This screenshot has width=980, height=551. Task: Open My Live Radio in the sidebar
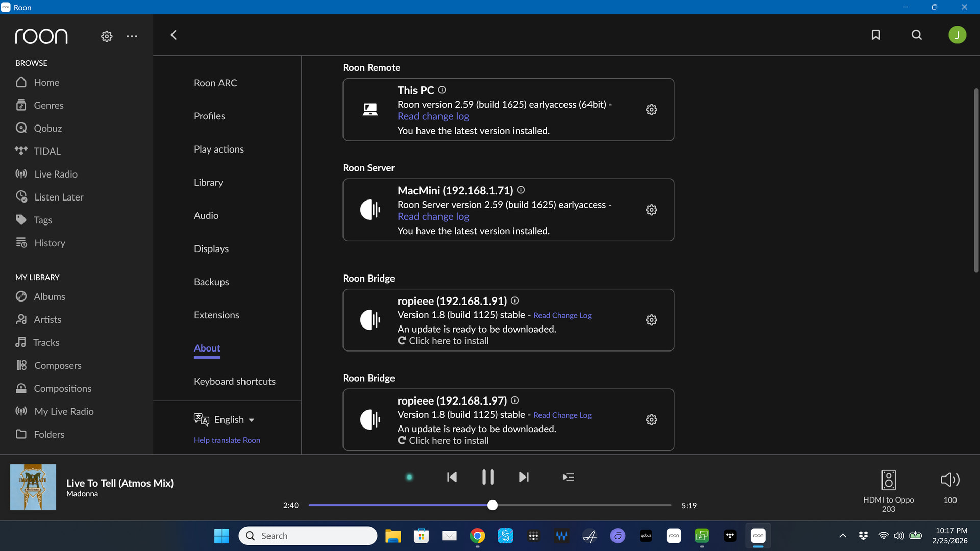click(x=55, y=411)
